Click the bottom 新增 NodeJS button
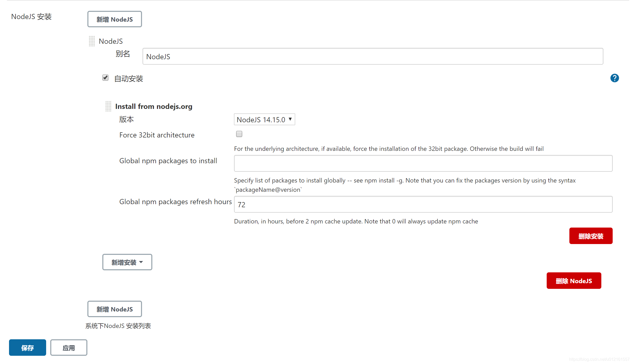The height and width of the screenshot is (364, 632). coord(115,309)
